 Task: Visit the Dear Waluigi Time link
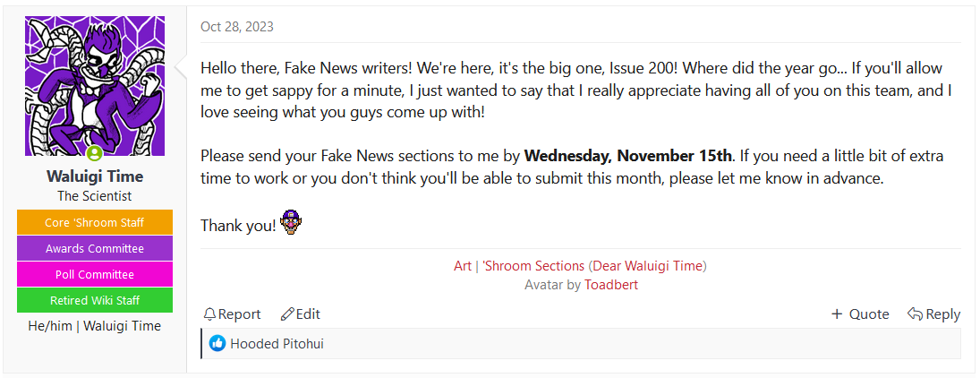click(x=648, y=266)
